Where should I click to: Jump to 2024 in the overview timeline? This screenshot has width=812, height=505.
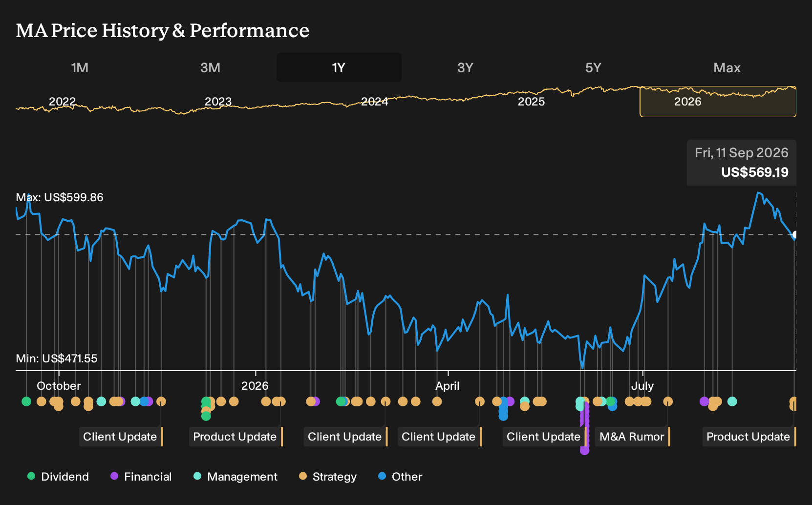(x=375, y=102)
